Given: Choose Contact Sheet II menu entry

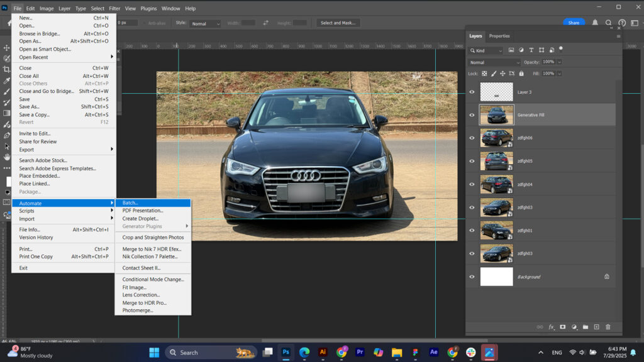Looking at the screenshot, I should [153, 268].
